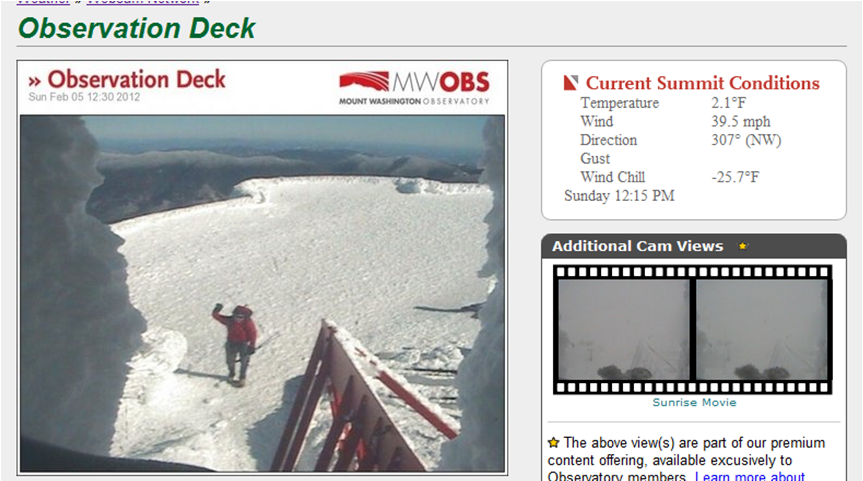Click the MWOBS Mount Washington Observatory logo
863x481 pixels.
point(414,88)
